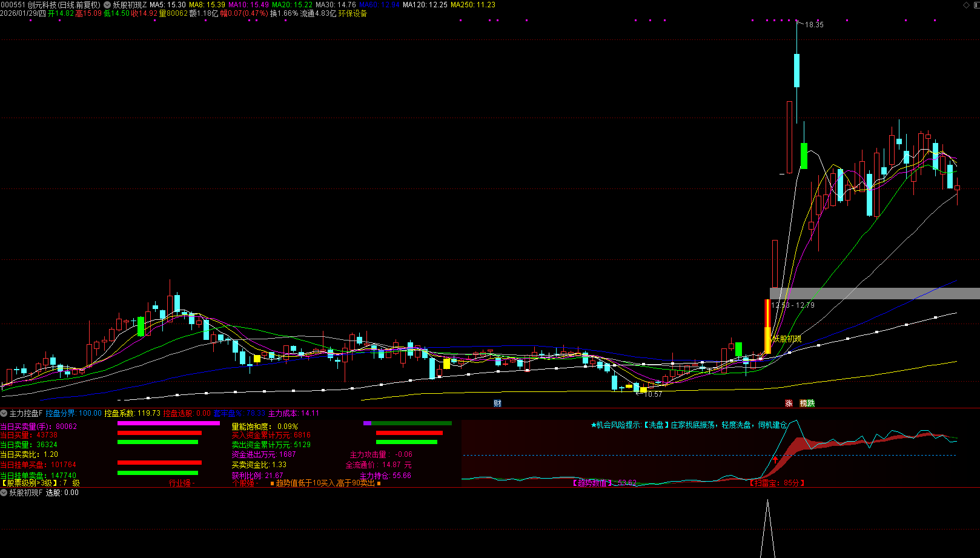The image size is (980, 558).
Task: Click the 量能饱和度: 0.09% reading
Action: click(x=265, y=427)
